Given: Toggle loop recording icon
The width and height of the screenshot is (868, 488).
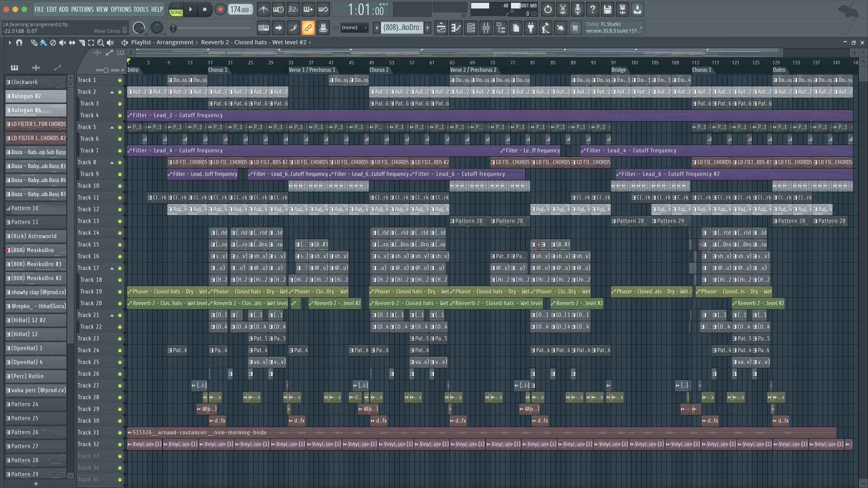Looking at the screenshot, I should (323, 9).
